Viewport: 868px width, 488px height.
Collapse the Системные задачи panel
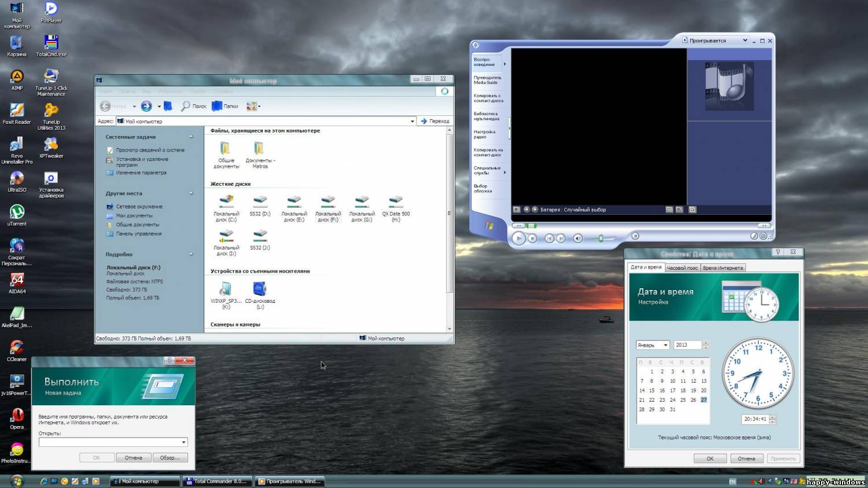pyautogui.click(x=191, y=137)
